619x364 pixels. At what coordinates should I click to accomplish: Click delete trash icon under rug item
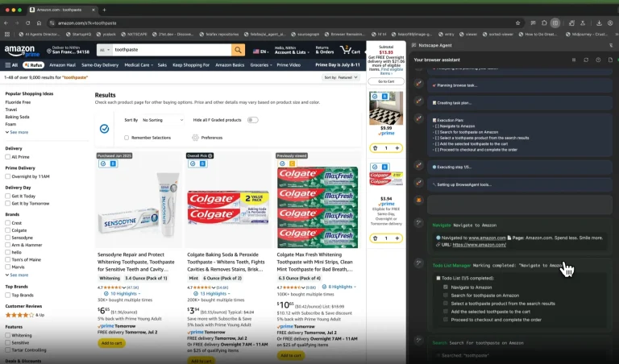375,148
